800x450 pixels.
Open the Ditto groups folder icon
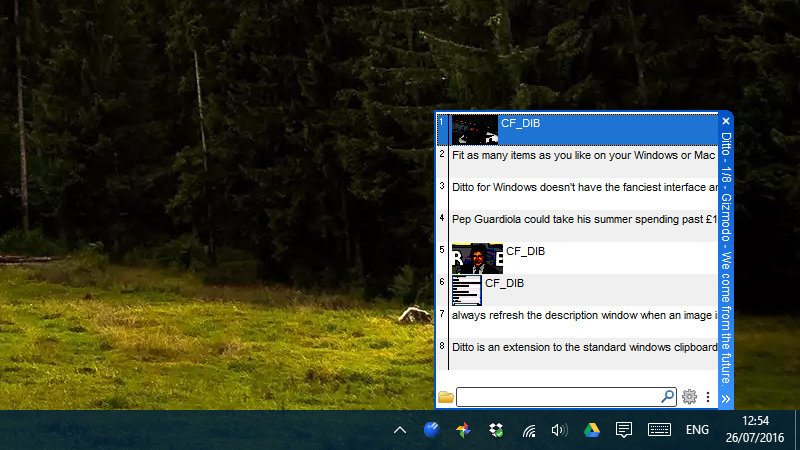click(x=445, y=396)
